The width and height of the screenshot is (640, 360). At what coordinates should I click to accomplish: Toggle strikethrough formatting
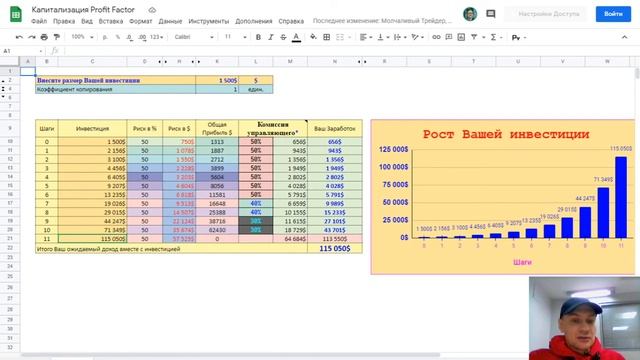point(283,37)
